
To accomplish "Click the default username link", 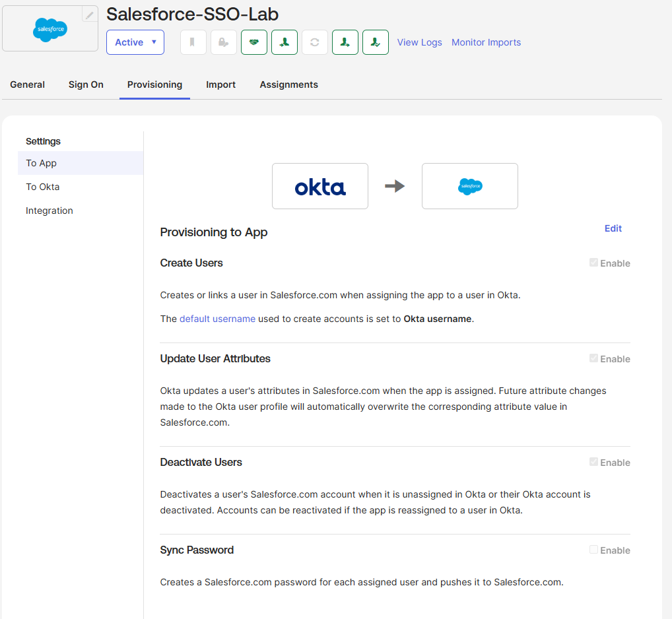I will (217, 318).
